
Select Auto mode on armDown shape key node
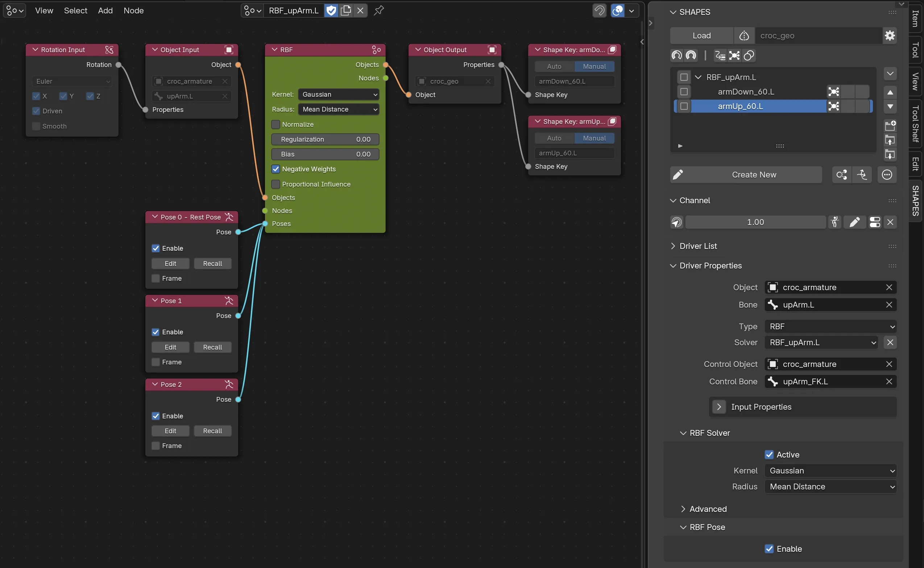pos(554,67)
